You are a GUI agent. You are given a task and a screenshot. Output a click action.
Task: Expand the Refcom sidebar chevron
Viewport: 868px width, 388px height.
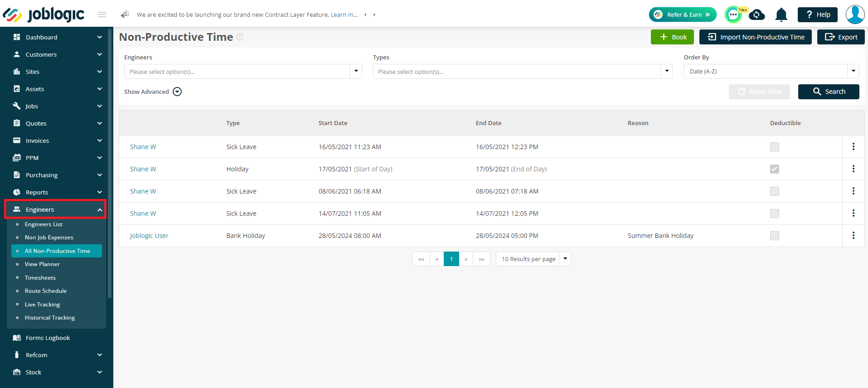[100, 355]
